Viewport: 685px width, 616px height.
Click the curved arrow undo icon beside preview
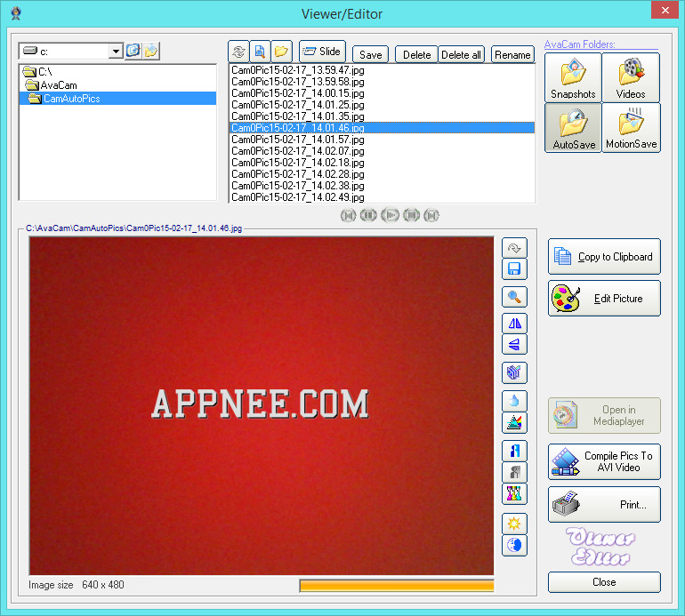pos(514,248)
